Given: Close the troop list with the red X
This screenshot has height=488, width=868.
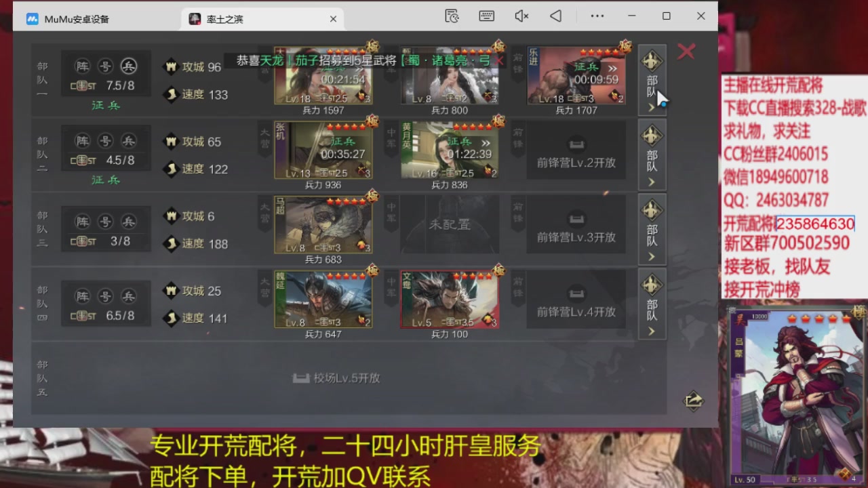Looking at the screenshot, I should (x=686, y=52).
